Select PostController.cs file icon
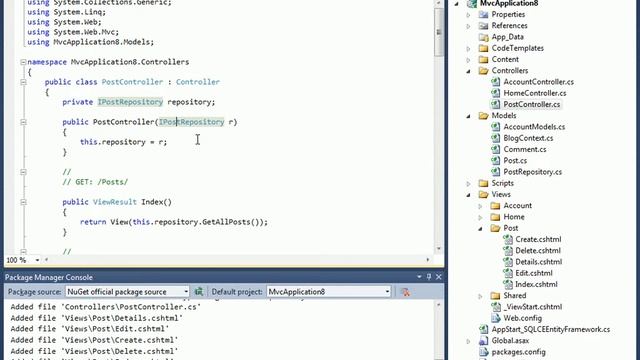 point(495,104)
